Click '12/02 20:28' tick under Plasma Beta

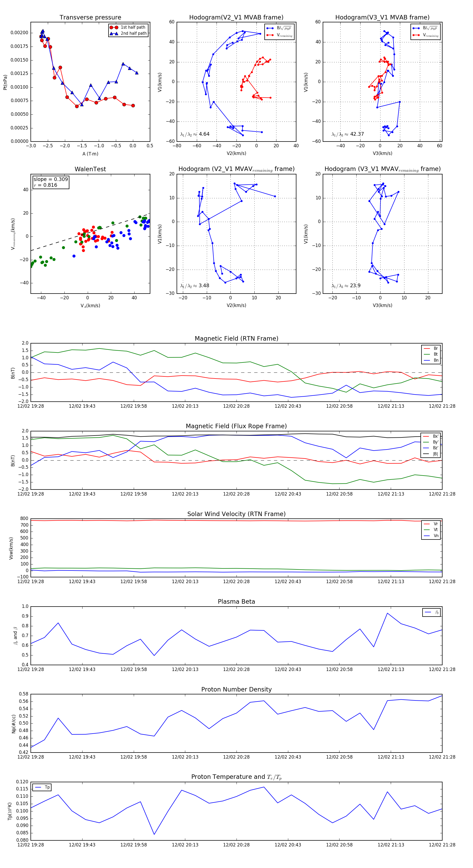(x=236, y=669)
